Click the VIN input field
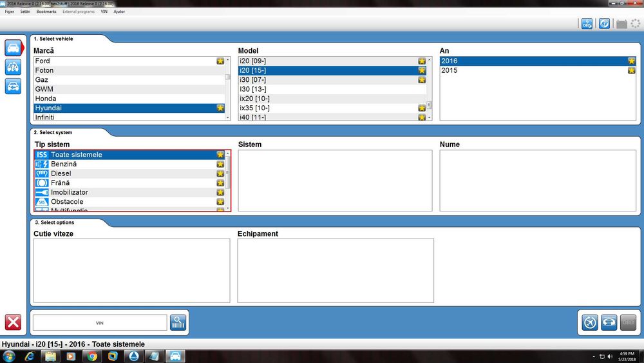Viewport: 644px width, 363px height. (100, 323)
